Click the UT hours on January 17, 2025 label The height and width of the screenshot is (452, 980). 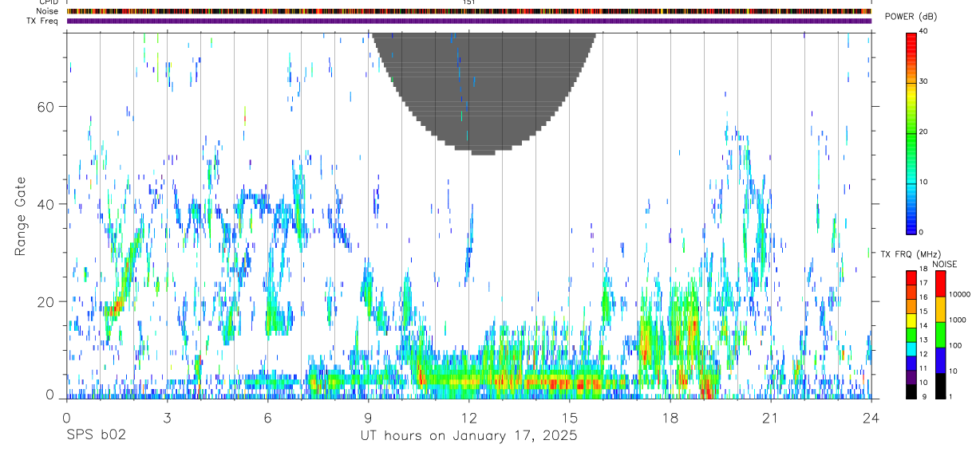(468, 436)
